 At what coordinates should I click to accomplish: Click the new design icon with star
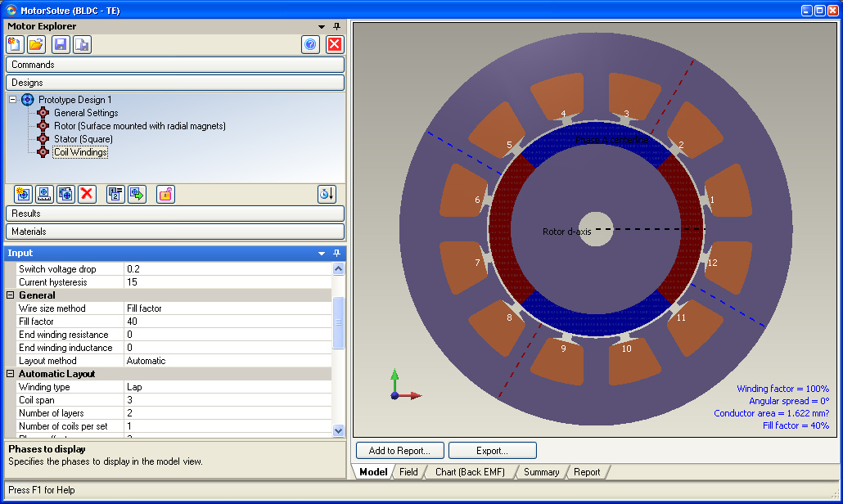pos(23,194)
